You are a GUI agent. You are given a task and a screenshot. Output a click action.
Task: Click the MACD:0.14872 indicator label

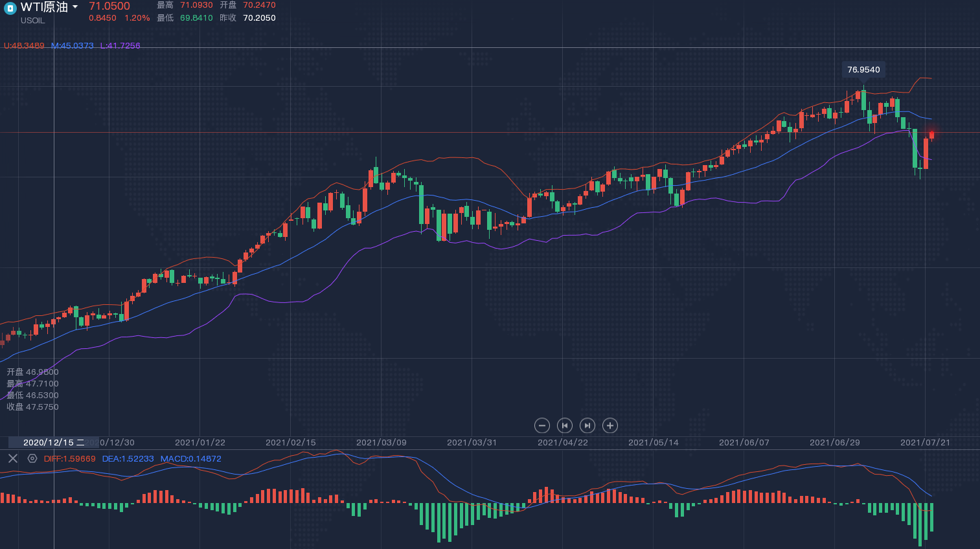click(190, 459)
